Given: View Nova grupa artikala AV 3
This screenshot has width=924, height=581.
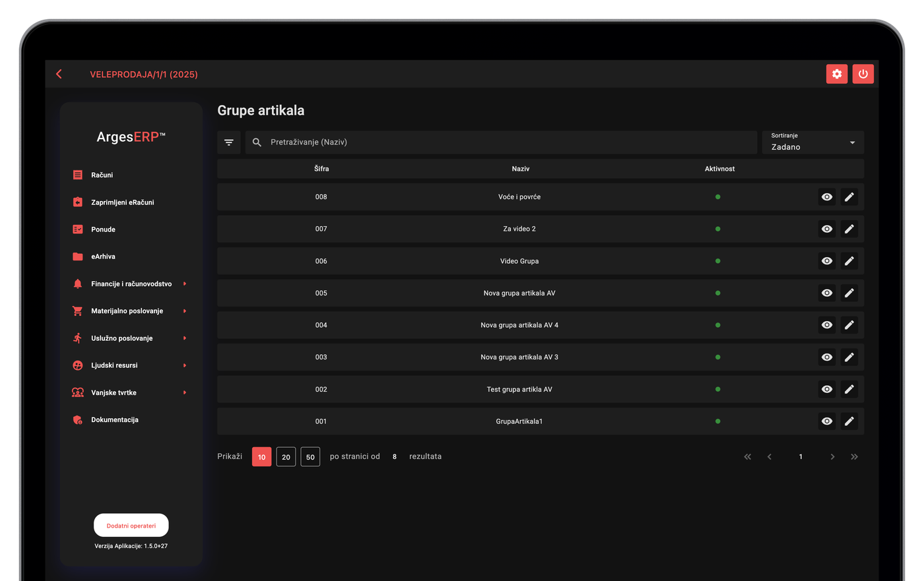Looking at the screenshot, I should point(827,357).
